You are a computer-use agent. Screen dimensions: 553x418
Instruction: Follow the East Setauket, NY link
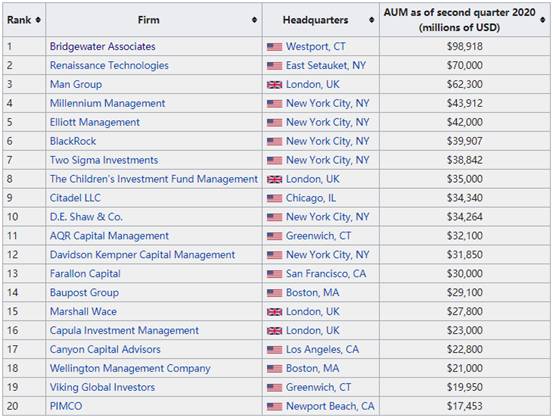[x=326, y=66]
